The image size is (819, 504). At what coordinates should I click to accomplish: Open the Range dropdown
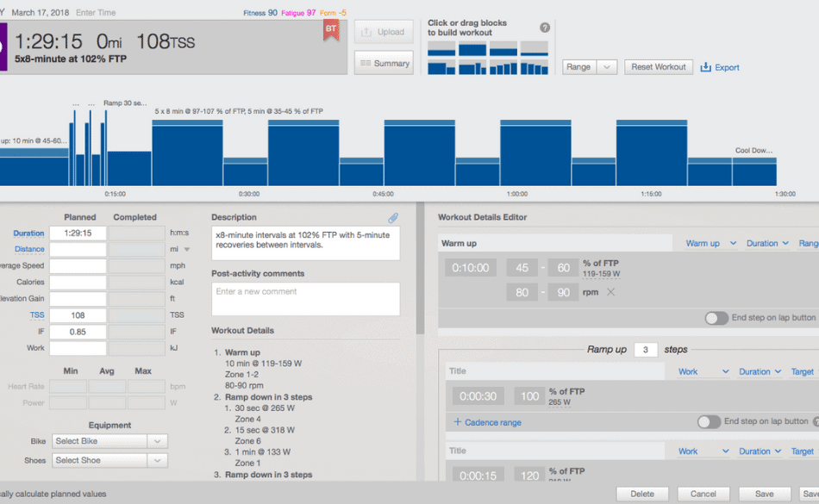pyautogui.click(x=589, y=67)
